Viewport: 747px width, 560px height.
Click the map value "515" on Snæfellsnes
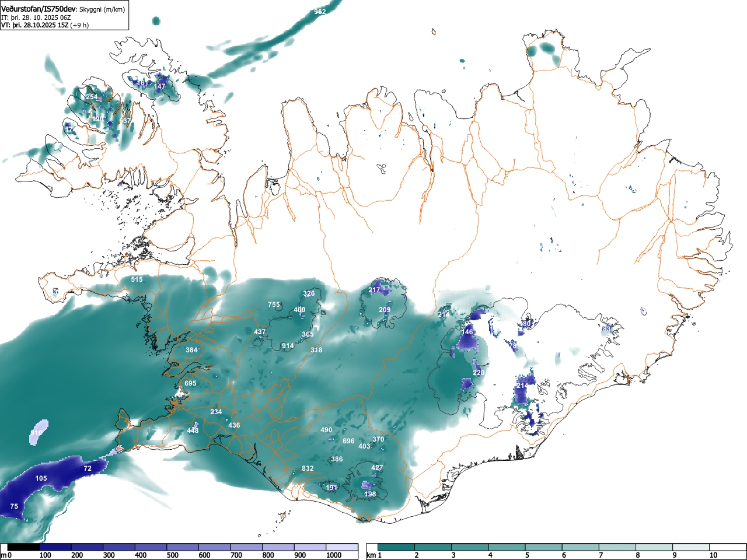coord(137,280)
